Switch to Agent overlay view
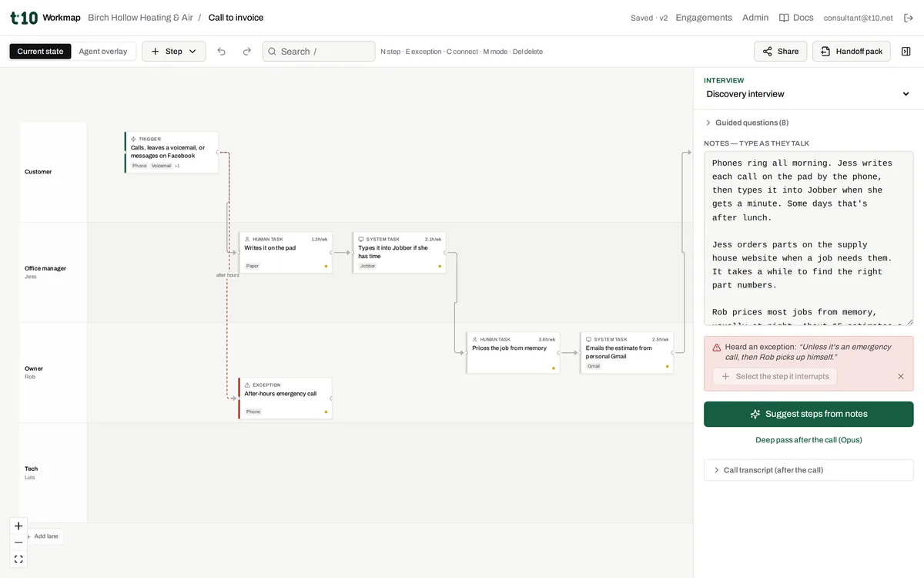Screen dimensions: 924x578 tap(103, 52)
